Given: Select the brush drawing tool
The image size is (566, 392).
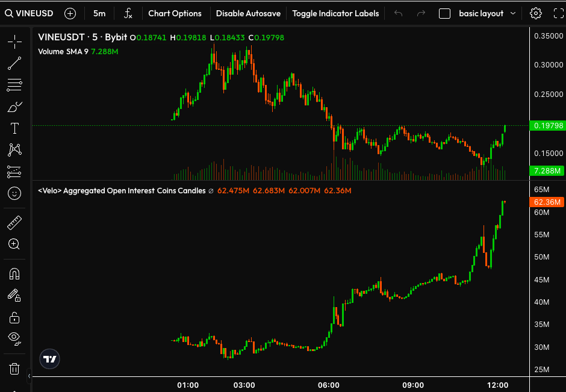Looking at the screenshot, I should [14, 107].
